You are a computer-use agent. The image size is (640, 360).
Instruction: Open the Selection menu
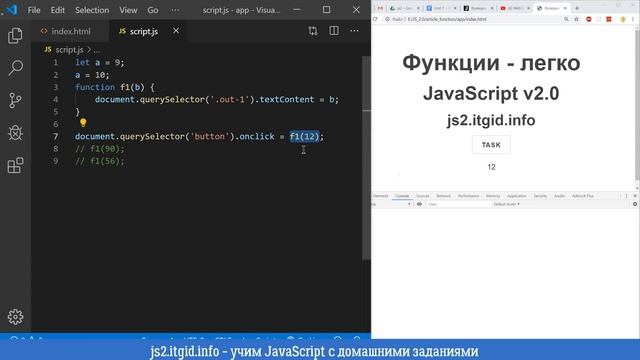coord(92,10)
